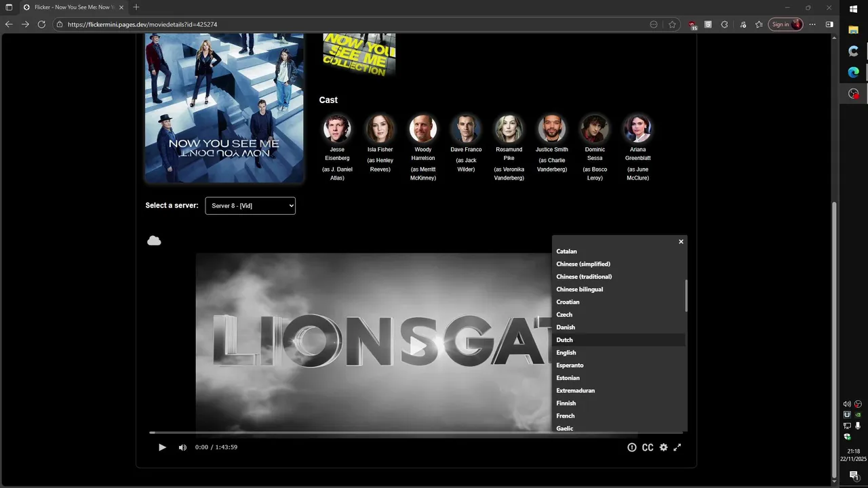
Task: Refresh the current page
Action: (41, 24)
